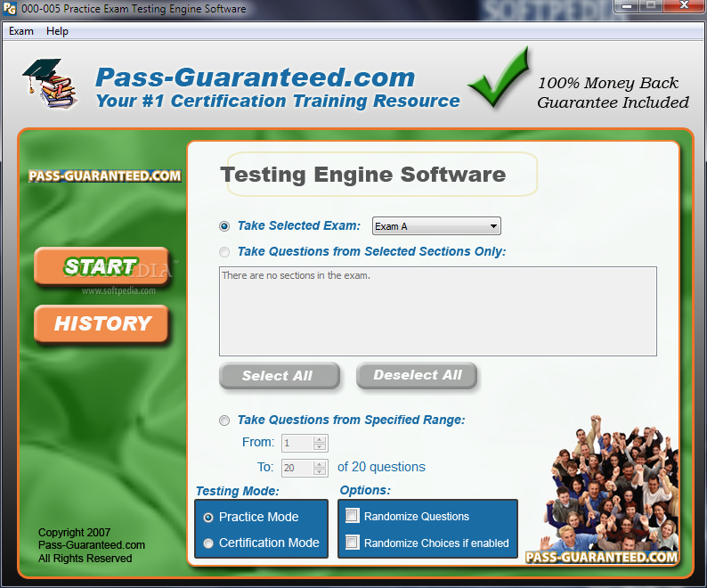Click the PG application icon in title bar
The width and height of the screenshot is (707, 588).
[x=9, y=9]
